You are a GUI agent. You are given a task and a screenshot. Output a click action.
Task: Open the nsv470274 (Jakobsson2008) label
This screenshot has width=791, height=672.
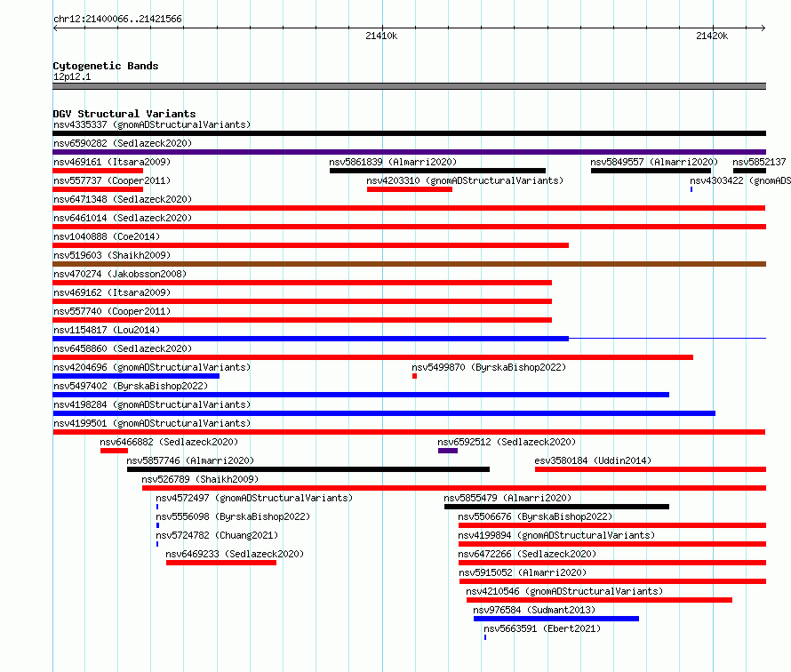tap(120, 274)
